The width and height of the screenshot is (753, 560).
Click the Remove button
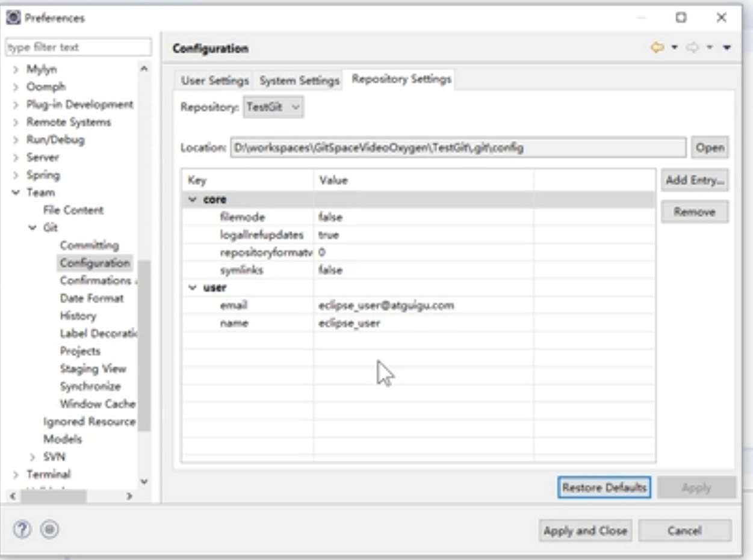pos(695,212)
